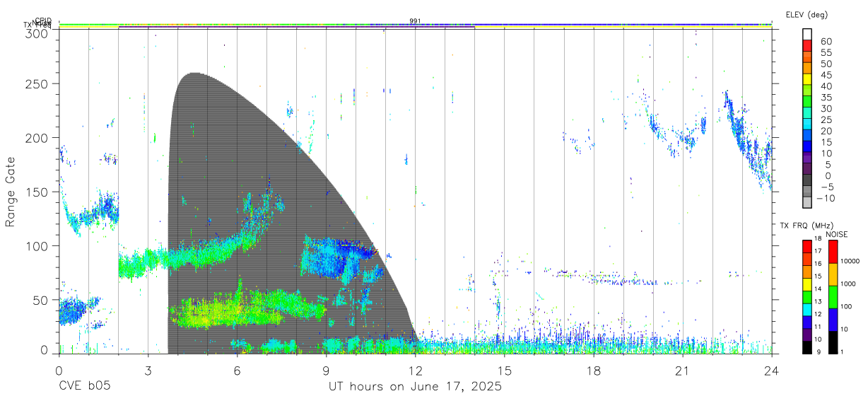Select the white top segment of ELEV colorbar
This screenshot has height=401, width=868.
point(807,34)
